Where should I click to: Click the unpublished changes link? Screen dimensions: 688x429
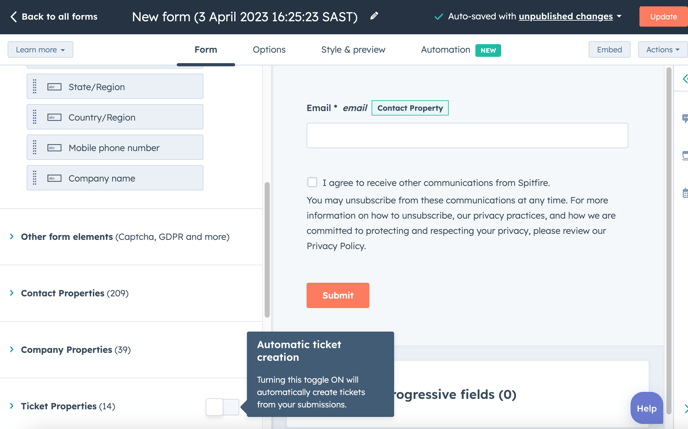[x=566, y=17]
